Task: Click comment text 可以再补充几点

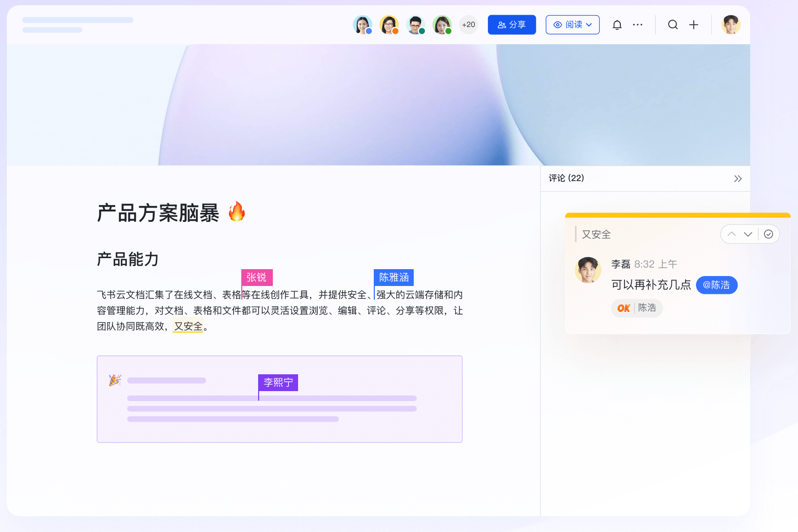Action: point(651,285)
